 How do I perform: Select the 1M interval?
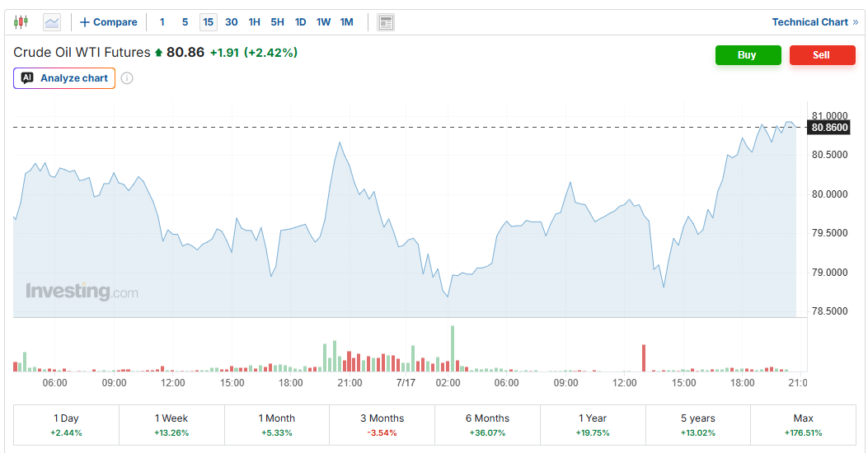point(346,22)
